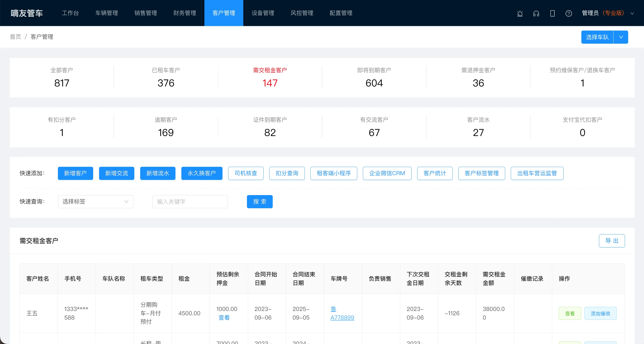Open 设备管理 menu
The height and width of the screenshot is (344, 644).
(x=263, y=13)
